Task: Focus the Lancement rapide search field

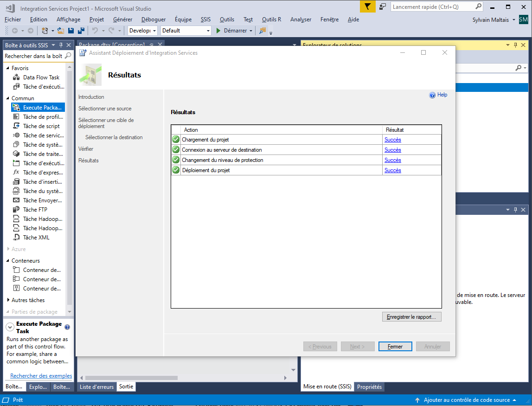Action: pos(432,6)
